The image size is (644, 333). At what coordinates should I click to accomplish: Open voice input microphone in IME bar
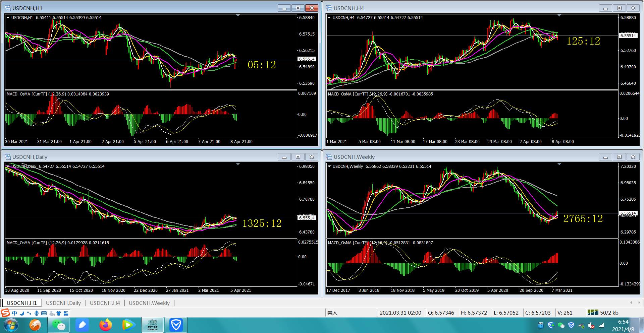[x=37, y=313]
